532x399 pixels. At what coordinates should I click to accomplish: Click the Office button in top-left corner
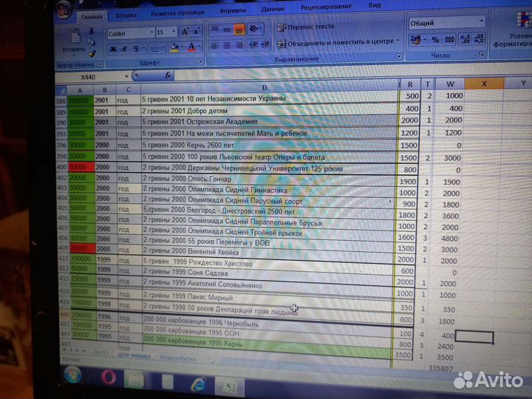pos(64,10)
